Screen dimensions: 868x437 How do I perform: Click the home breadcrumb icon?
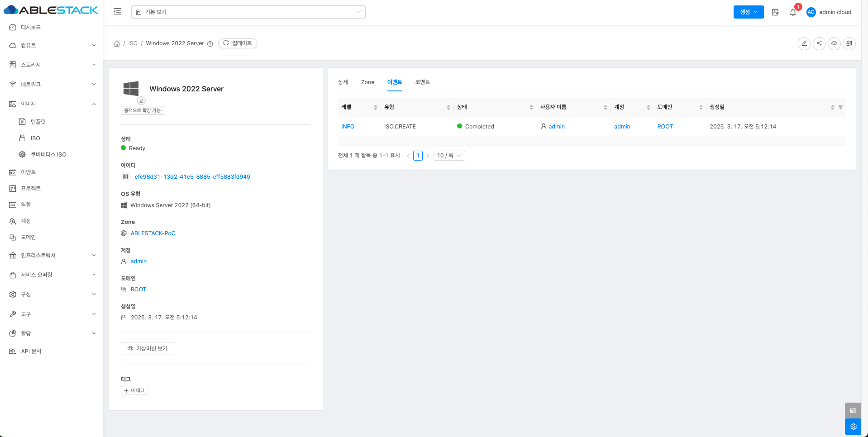[x=117, y=43]
